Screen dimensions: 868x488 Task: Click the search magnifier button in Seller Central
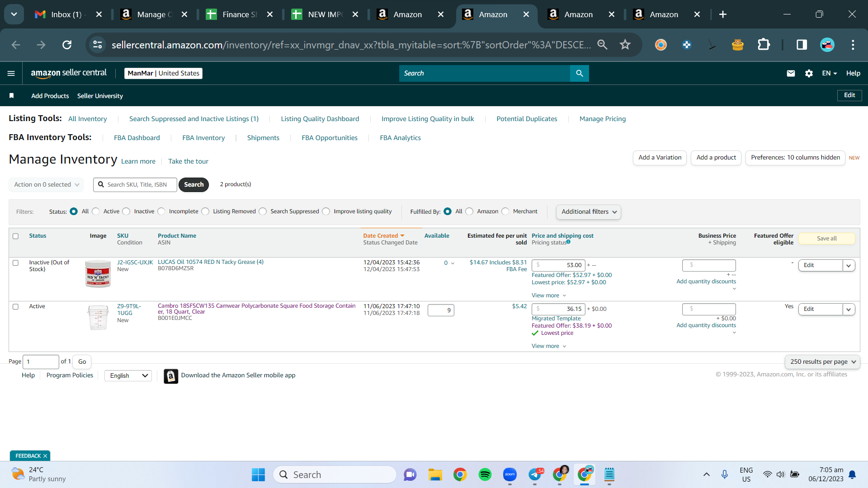pyautogui.click(x=580, y=73)
